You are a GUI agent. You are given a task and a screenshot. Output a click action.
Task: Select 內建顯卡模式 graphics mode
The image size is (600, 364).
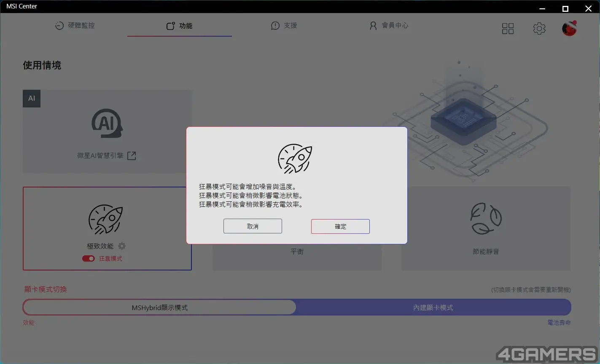[433, 308]
